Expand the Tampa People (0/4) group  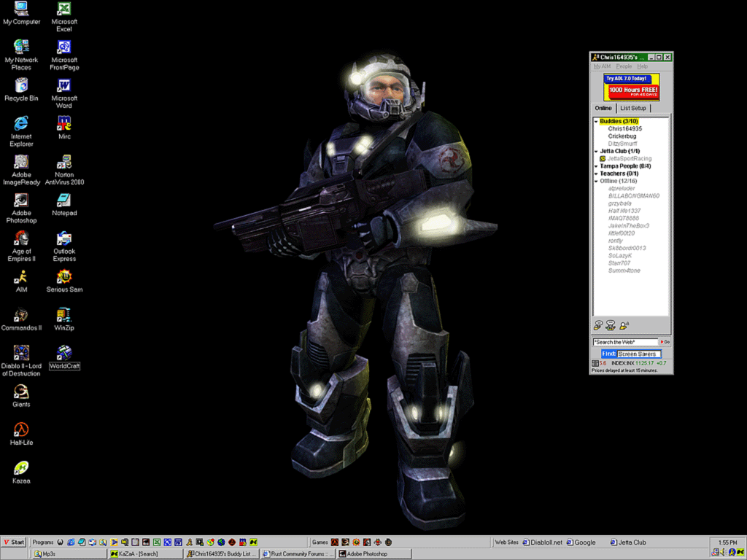click(596, 166)
